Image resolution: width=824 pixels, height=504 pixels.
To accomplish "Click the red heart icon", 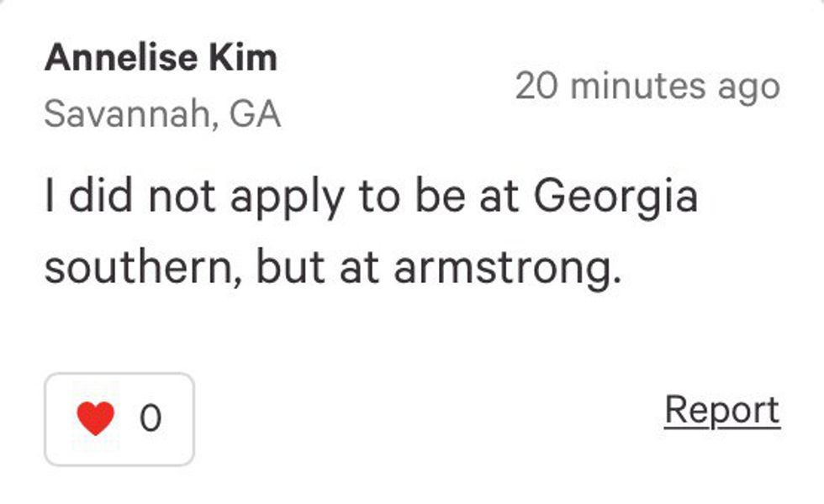I will pos(96,417).
